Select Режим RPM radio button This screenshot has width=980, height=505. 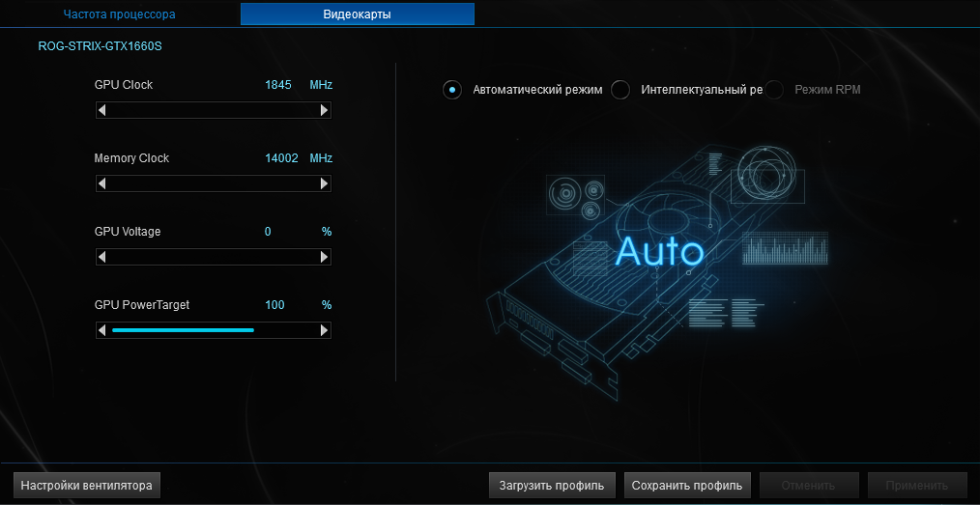[774, 89]
